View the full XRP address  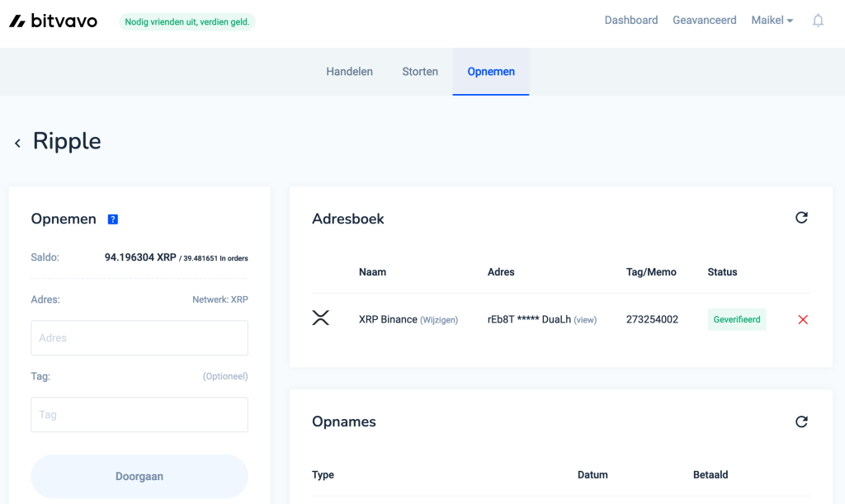pyautogui.click(x=585, y=320)
